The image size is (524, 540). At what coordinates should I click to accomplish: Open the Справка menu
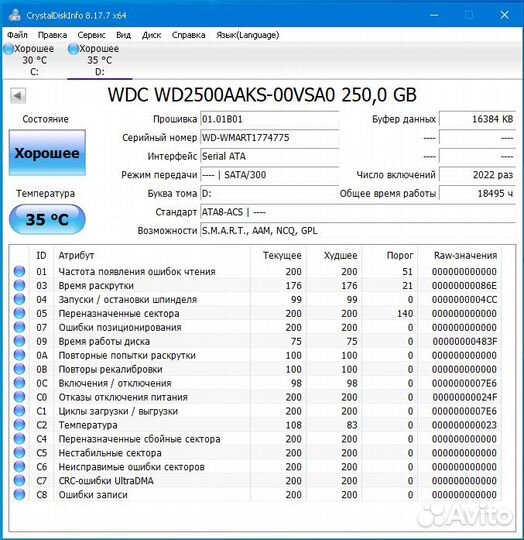(188, 35)
